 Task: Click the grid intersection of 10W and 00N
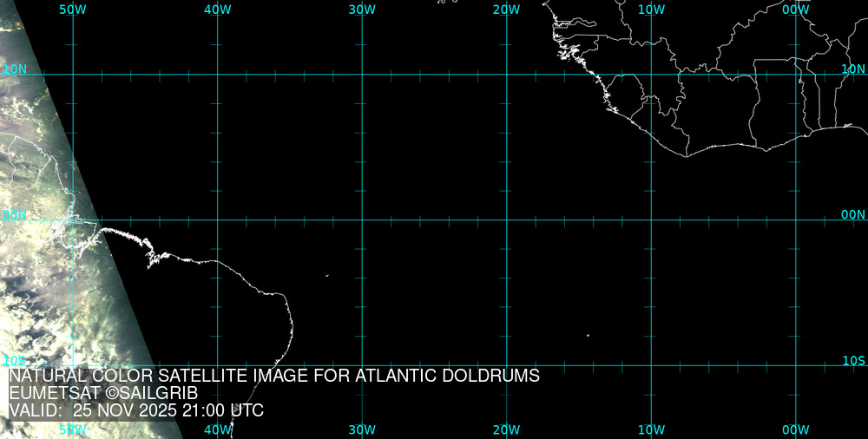click(651, 219)
